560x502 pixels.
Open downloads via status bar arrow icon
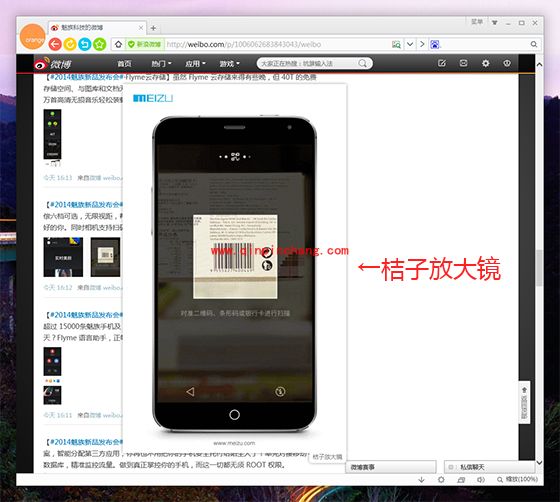pyautogui.click(x=421, y=480)
